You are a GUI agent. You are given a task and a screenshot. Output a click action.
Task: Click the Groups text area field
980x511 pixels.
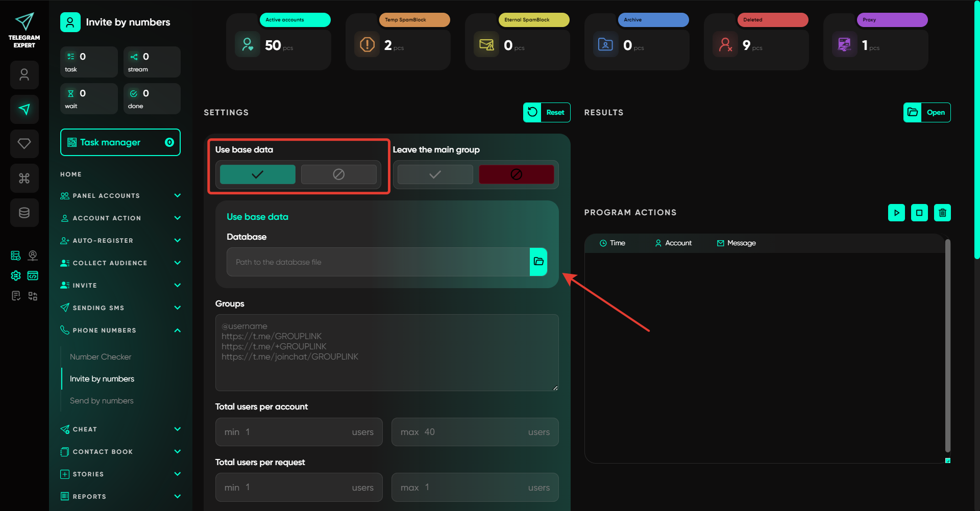[x=387, y=352]
